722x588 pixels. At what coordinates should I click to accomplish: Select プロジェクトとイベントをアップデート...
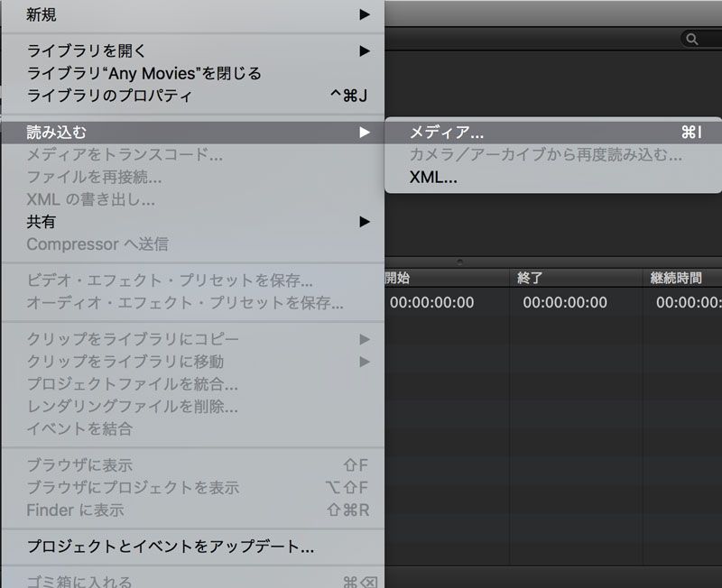[171, 547]
